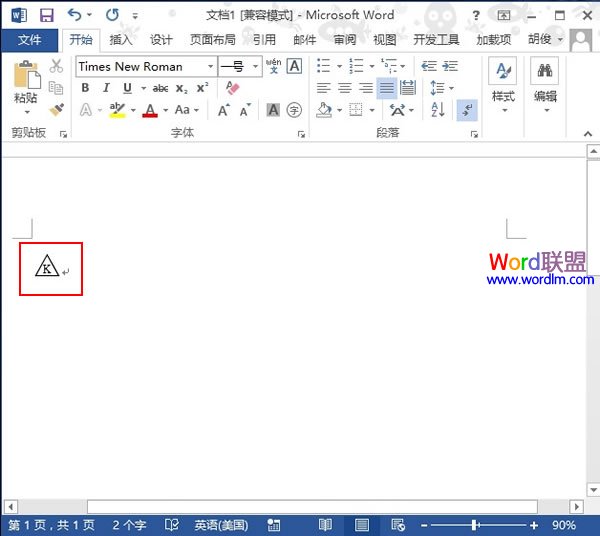Screen dimensions: 600x536
Task: Open Paragraph dialog launcher in 段落 group
Action: [474, 134]
